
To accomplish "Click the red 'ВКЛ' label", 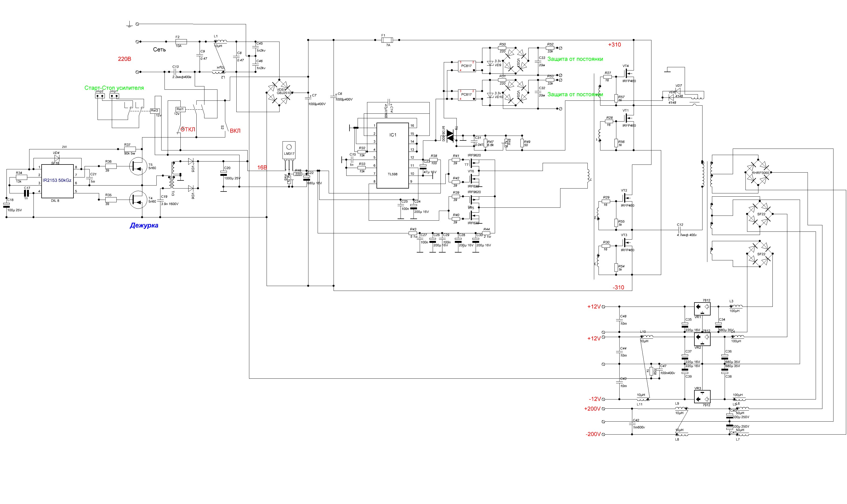I will (x=235, y=131).
